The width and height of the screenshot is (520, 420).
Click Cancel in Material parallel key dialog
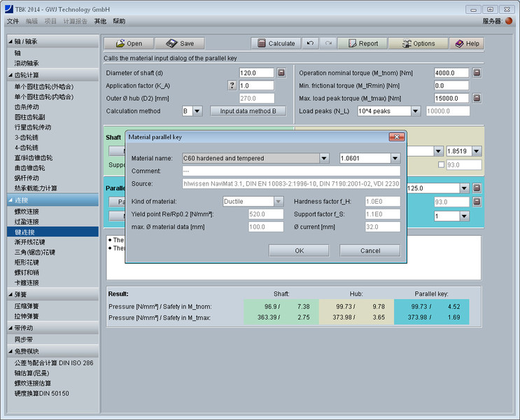(370, 251)
